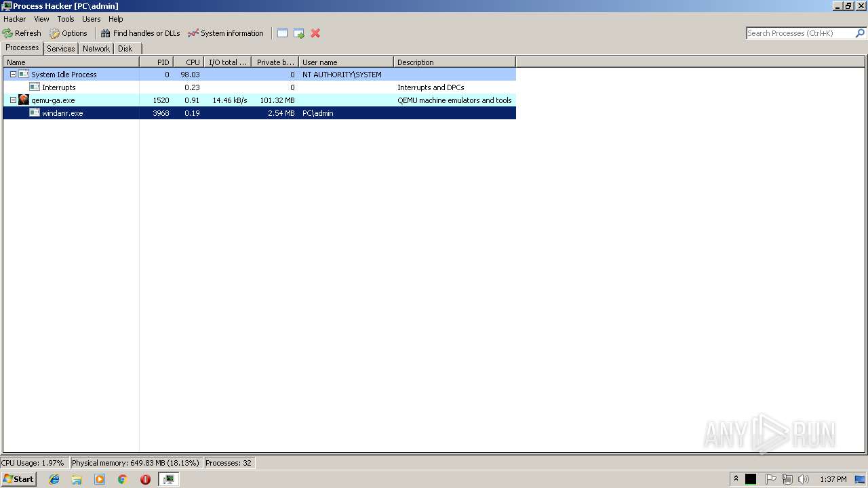Click 'Interrupts and DPCs' description
This screenshot has height=488, width=868.
(431, 87)
